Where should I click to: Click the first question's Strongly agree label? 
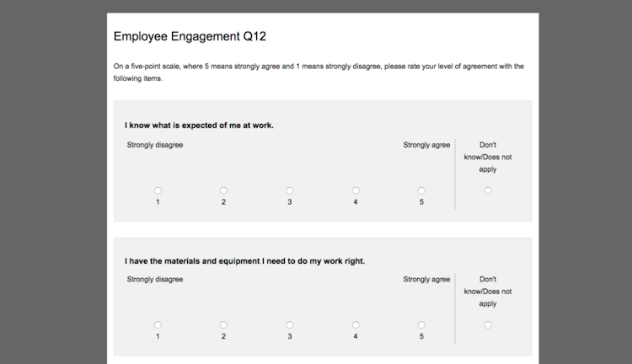426,145
